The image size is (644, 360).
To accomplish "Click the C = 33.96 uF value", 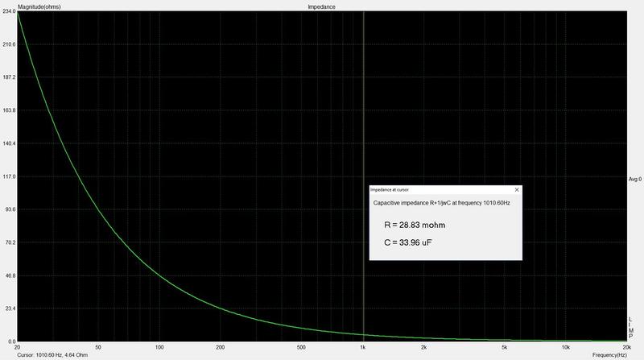I will tap(408, 242).
